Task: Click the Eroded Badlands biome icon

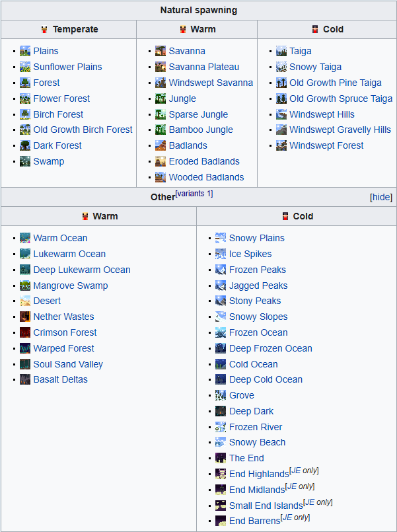Action: 161,161
